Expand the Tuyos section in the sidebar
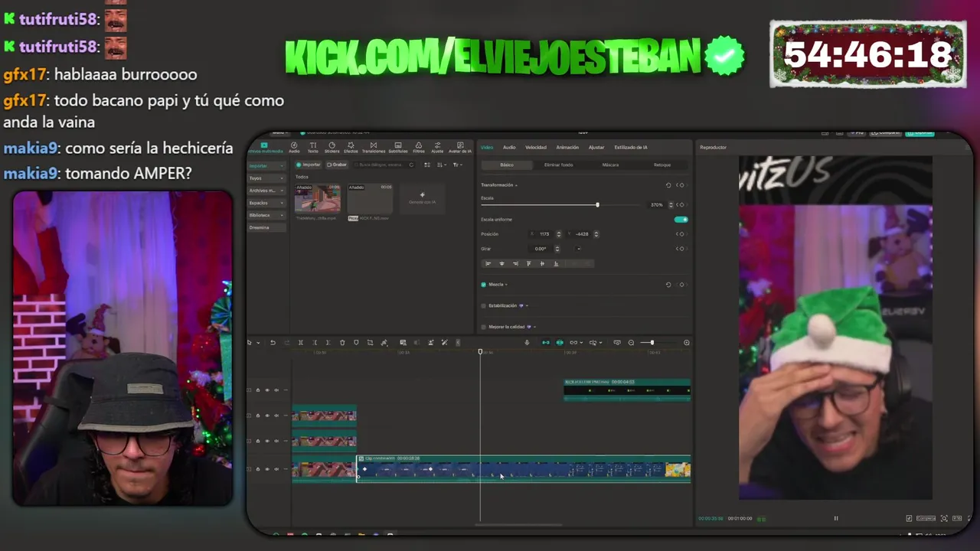 pos(266,178)
